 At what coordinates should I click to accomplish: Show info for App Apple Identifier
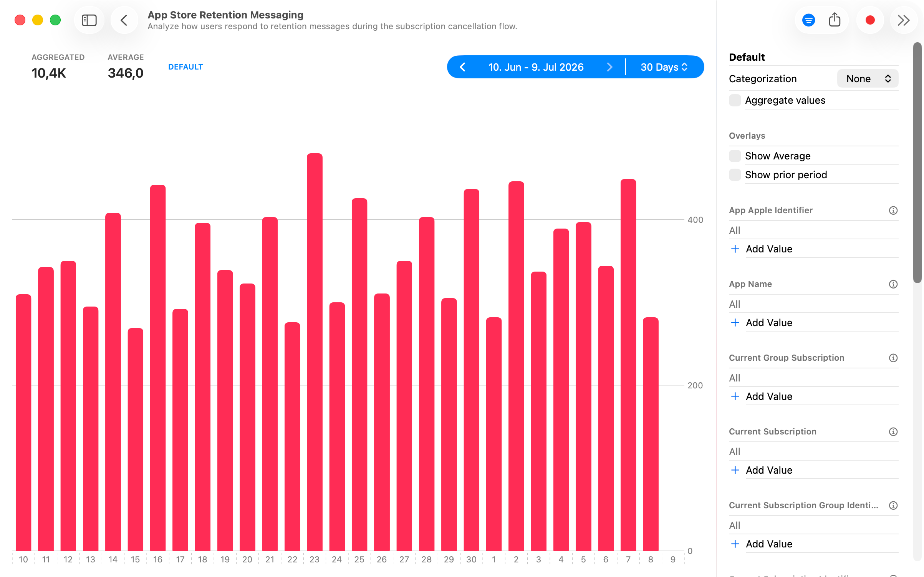pos(893,210)
